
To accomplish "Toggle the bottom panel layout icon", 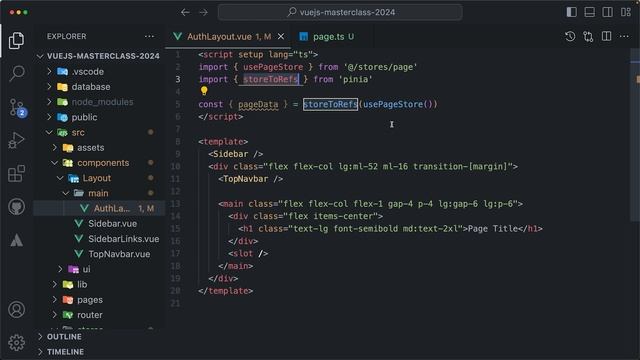I will coord(589,12).
